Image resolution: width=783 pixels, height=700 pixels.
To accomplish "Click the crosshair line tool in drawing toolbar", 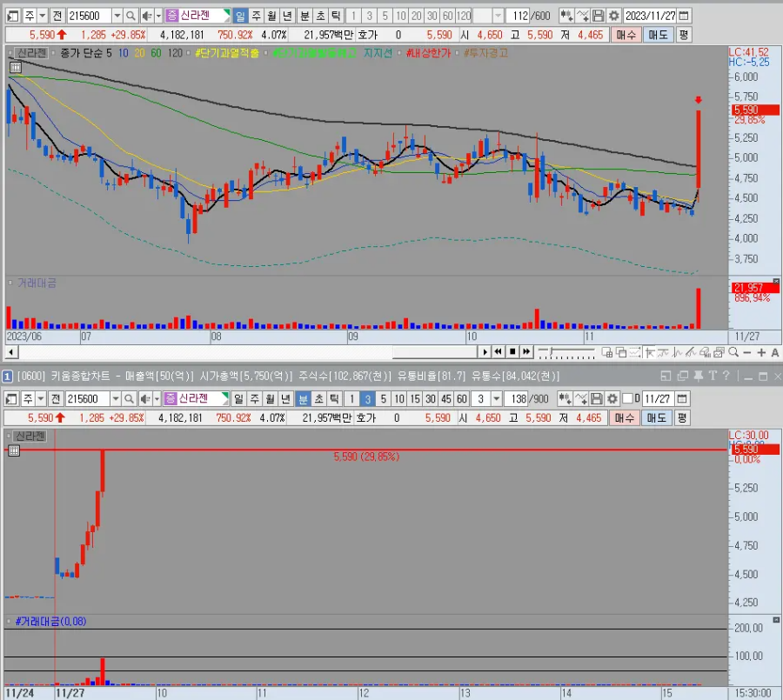I will 650,352.
